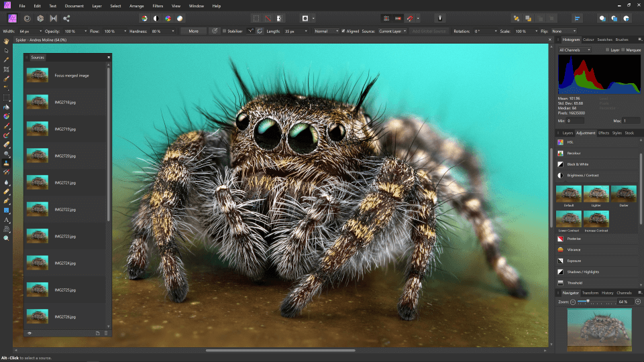Viewport: 644px width, 362px height.
Task: Close the Sources panel
Action: (109, 58)
